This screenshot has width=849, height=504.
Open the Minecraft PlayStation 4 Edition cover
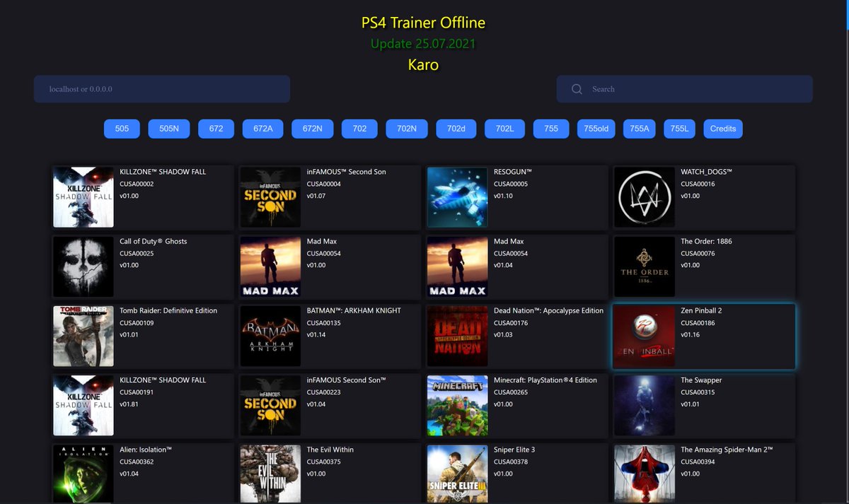(458, 405)
